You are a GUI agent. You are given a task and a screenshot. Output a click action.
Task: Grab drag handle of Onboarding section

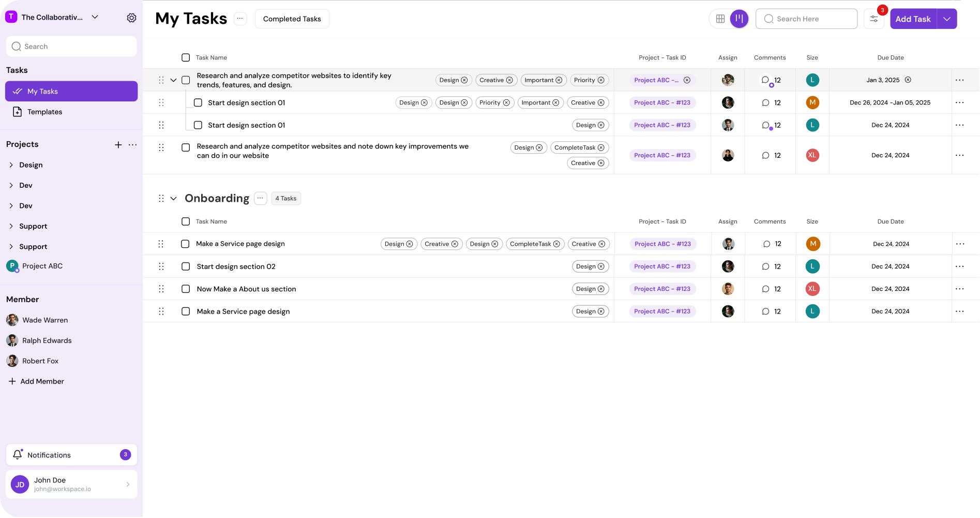[x=161, y=199]
